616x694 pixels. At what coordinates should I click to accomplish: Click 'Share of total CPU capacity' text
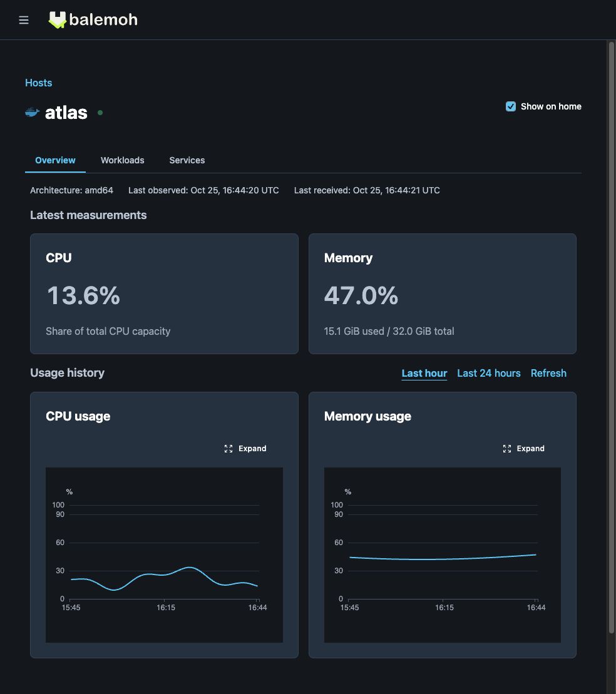[x=108, y=331]
